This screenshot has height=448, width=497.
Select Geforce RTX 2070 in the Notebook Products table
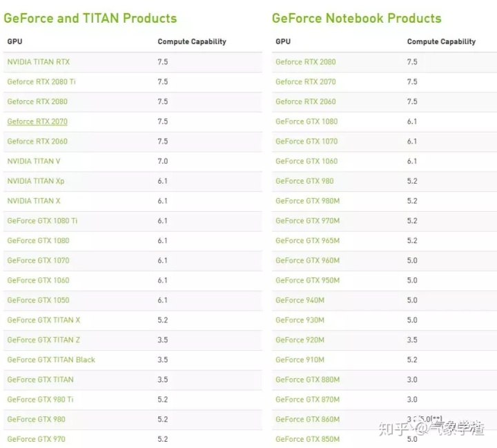[306, 82]
